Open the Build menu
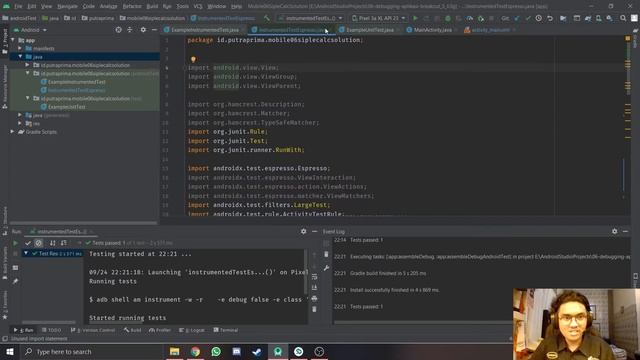Image resolution: width=640 pixels, height=360 pixels. tap(152, 6)
